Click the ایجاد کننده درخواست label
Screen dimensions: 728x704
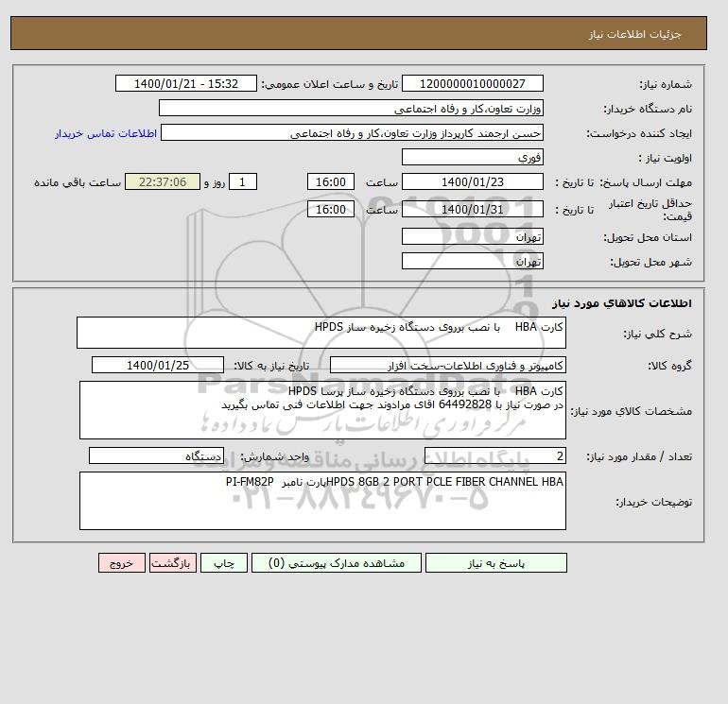point(639,133)
